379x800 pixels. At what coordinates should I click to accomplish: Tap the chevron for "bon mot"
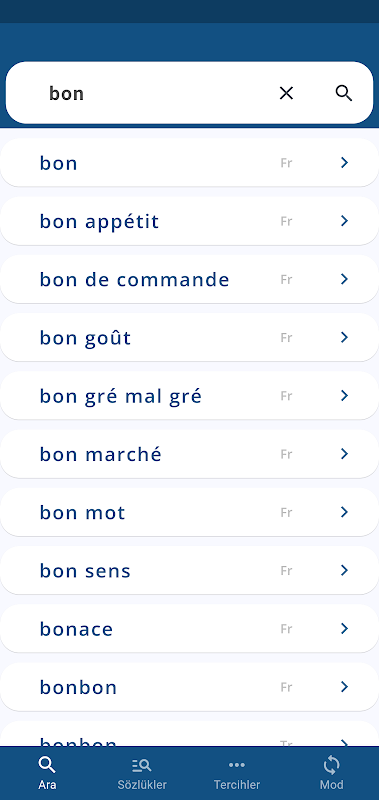tap(344, 512)
